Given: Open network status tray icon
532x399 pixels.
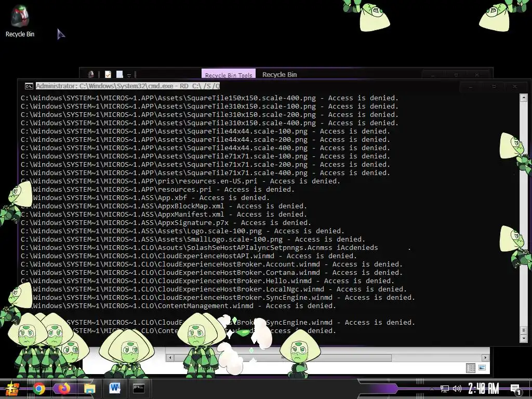Looking at the screenshot, I should (444, 389).
